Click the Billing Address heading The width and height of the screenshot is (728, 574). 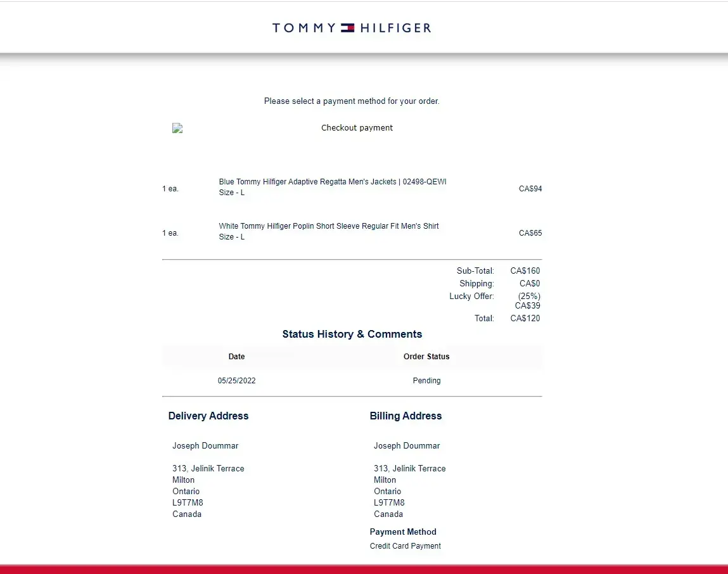pyautogui.click(x=406, y=416)
